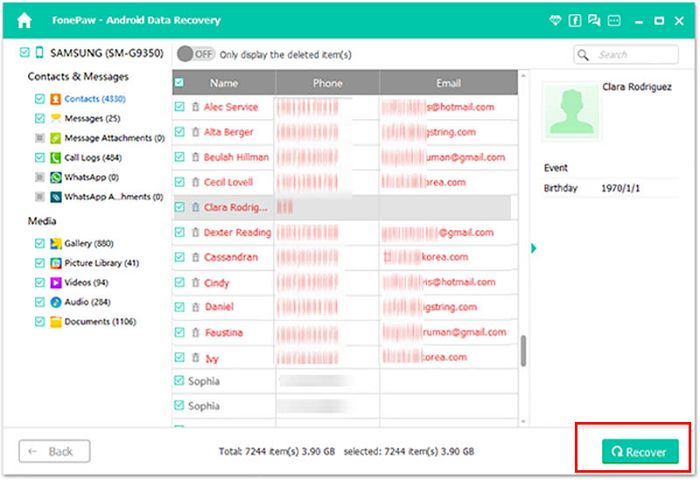Click the contact list scrollbar thumb
The width and height of the screenshot is (700, 480).
pyautogui.click(x=523, y=351)
